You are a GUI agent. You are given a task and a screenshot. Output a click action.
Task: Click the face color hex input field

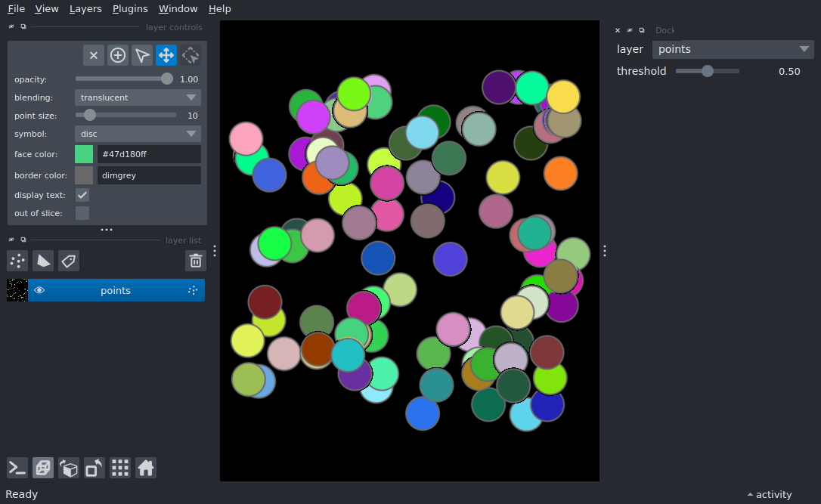149,154
